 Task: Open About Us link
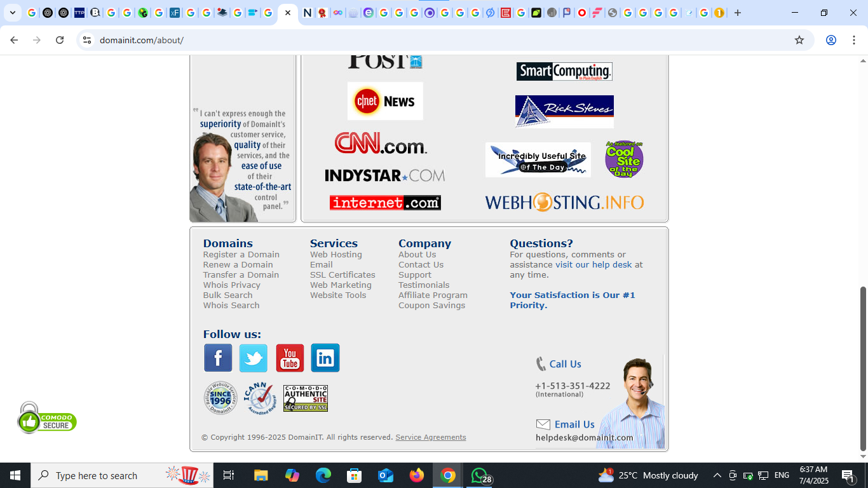click(x=417, y=254)
